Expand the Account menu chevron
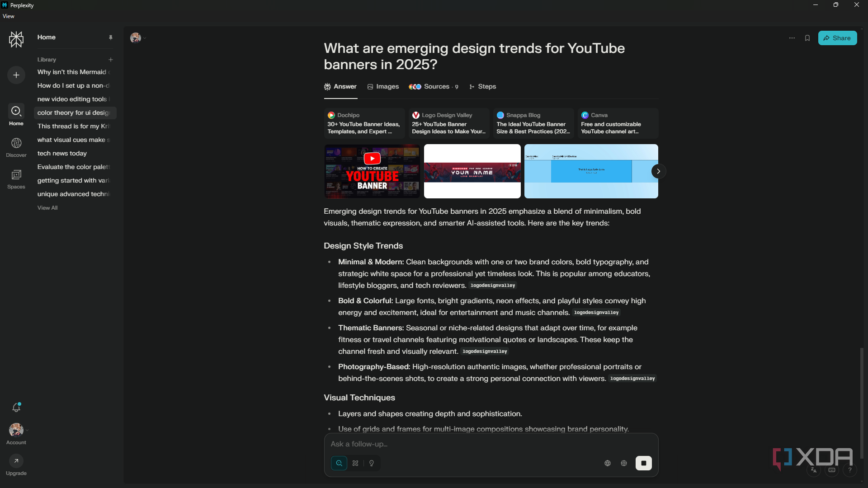Screen dimensions: 868x488 pyautogui.click(x=27, y=430)
